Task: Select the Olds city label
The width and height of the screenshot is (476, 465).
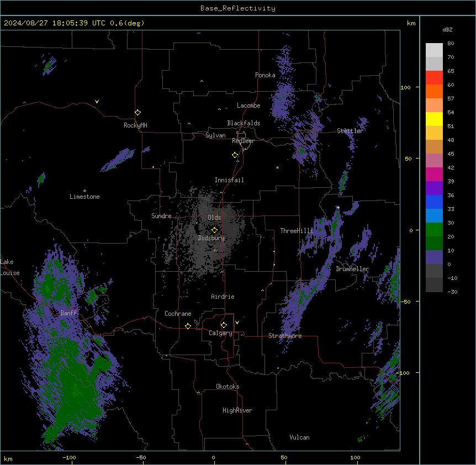Action: tap(214, 218)
